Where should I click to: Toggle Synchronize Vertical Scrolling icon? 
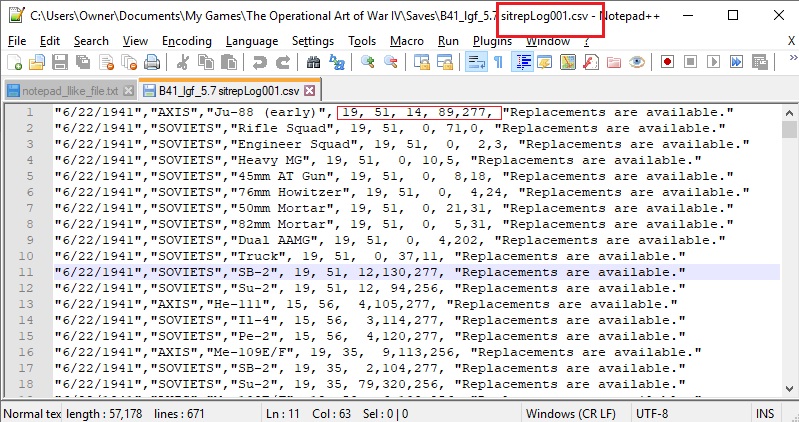click(x=421, y=62)
